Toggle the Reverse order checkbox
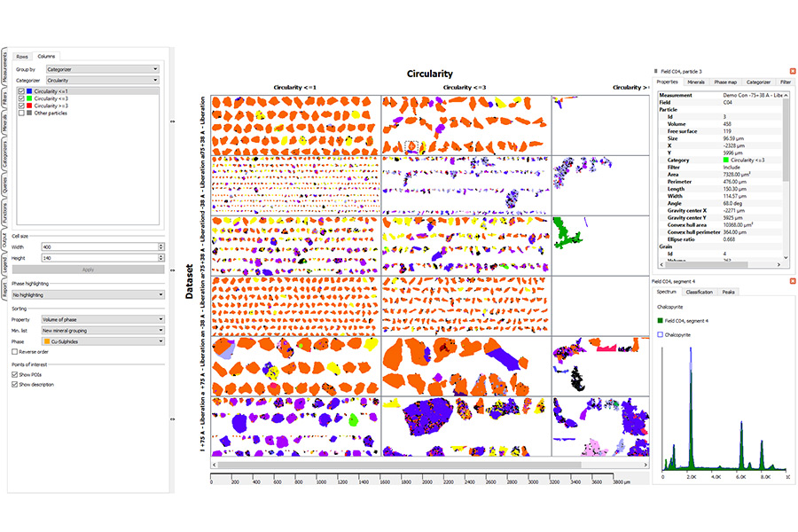Image resolution: width=798 pixels, height=532 pixels. (14, 352)
